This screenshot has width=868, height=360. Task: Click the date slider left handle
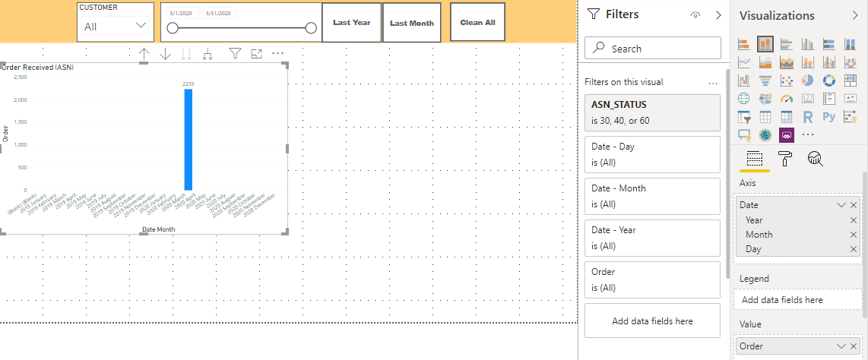[173, 27]
